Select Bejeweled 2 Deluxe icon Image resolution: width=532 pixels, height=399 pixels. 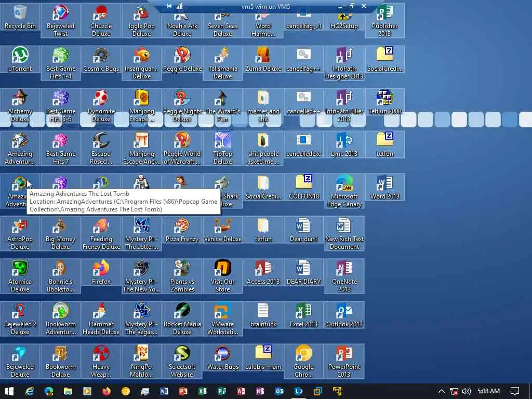click(x=20, y=318)
